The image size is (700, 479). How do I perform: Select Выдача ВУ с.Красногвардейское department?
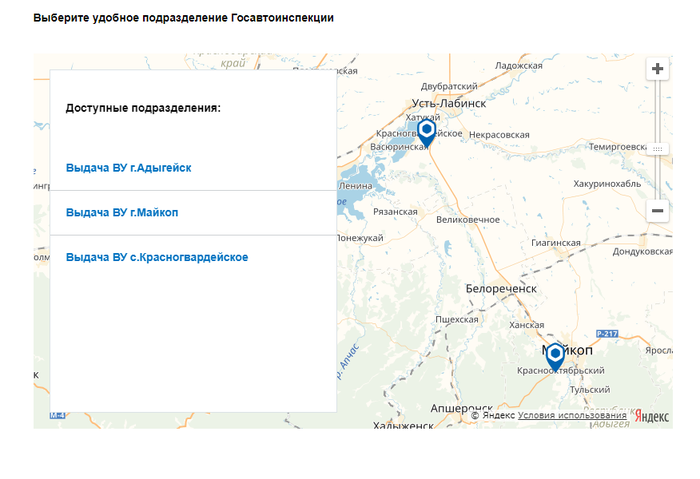click(157, 257)
